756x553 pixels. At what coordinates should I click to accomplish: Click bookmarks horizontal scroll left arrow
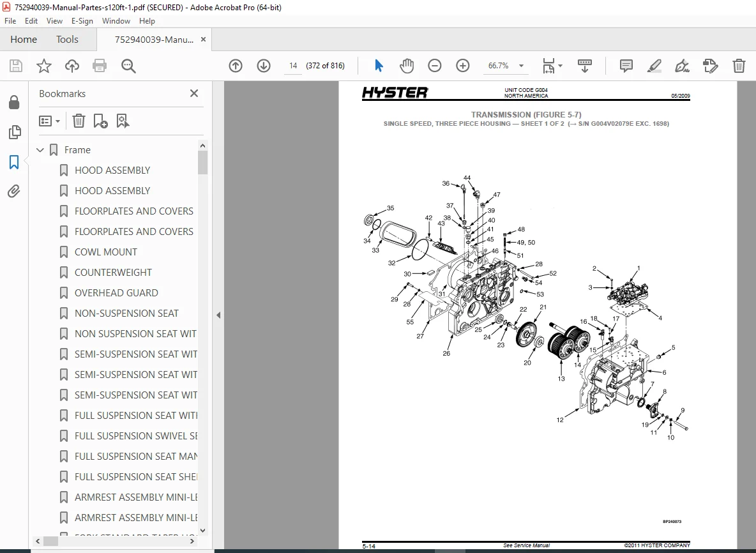pos(38,542)
